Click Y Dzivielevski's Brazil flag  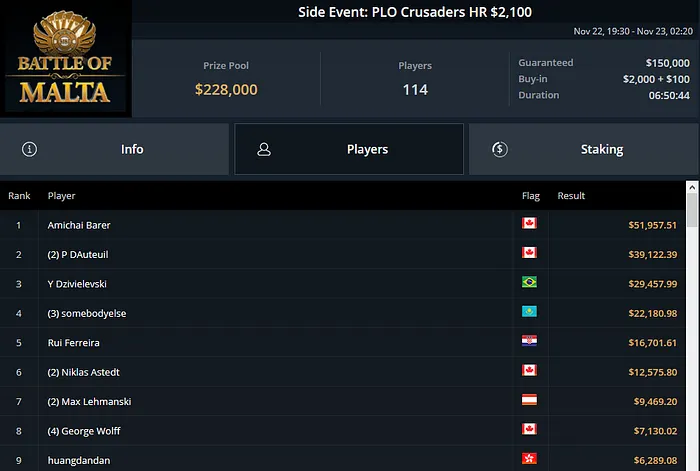(529, 283)
